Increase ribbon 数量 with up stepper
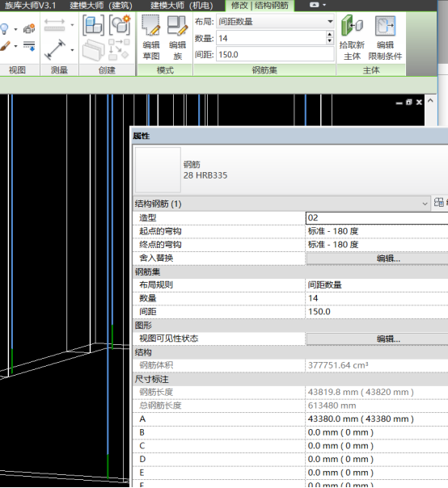This screenshot has height=488, width=448. pos(330,35)
